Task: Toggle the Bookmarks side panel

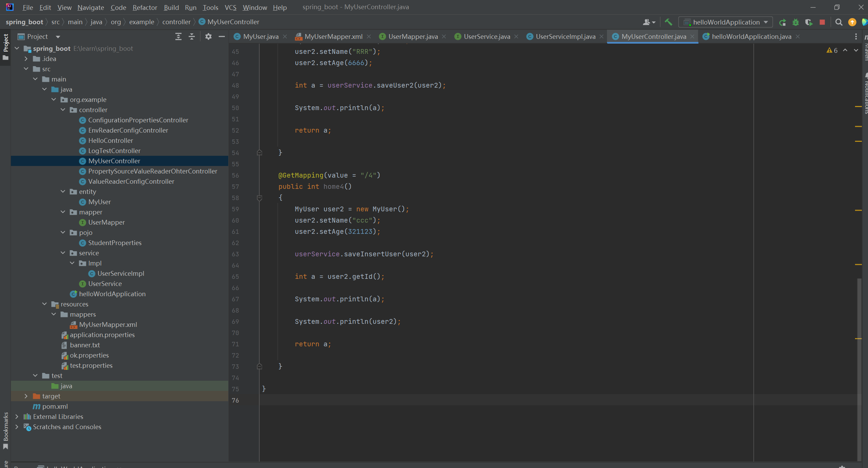Action: pos(5,429)
